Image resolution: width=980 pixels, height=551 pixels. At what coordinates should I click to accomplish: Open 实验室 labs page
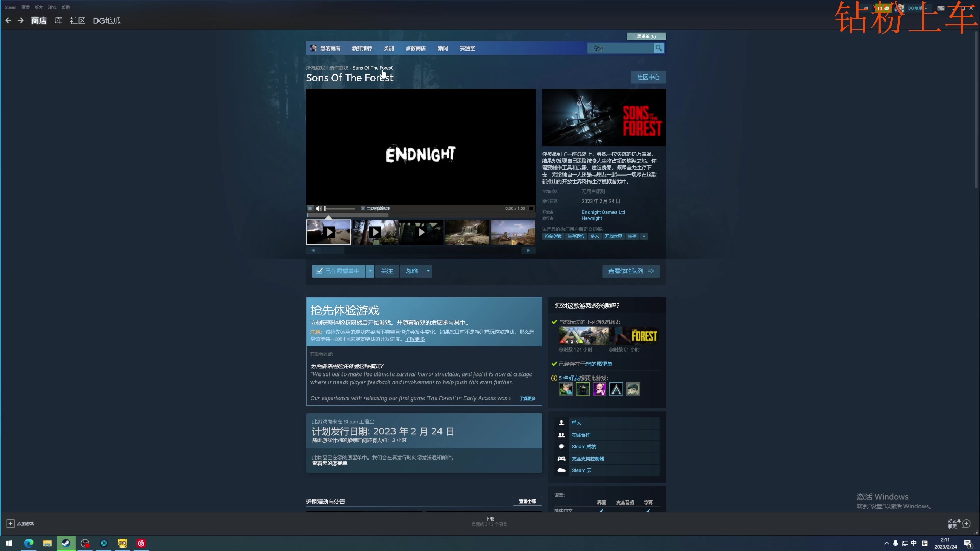coord(468,48)
